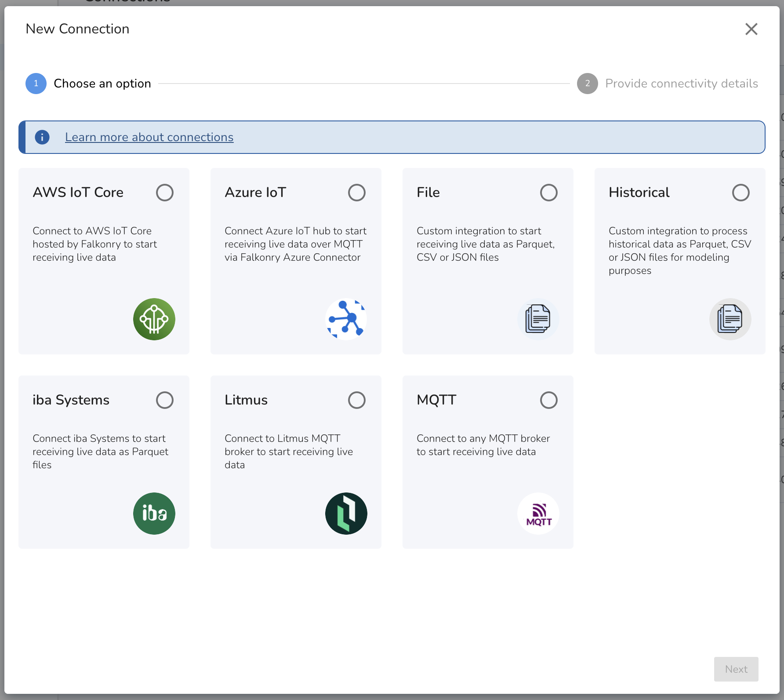
Task: Click the 'iba Systems' card title
Action: 71,400
